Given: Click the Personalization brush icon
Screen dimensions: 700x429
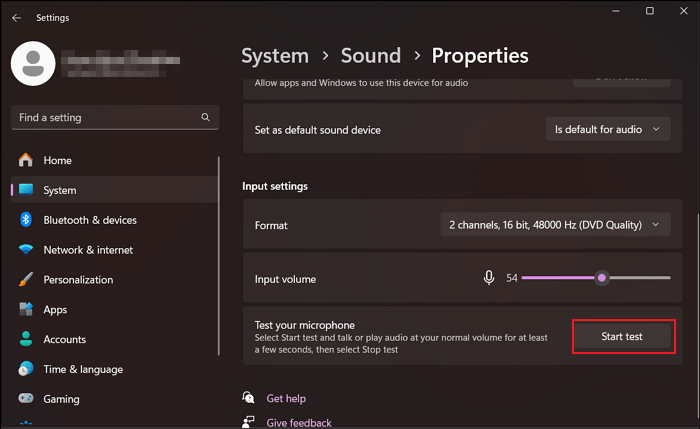Looking at the screenshot, I should [x=25, y=280].
